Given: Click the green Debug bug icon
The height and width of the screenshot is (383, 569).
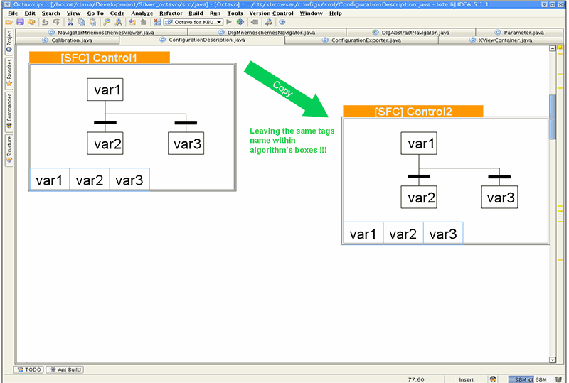Looking at the screenshot, I should [240, 22].
